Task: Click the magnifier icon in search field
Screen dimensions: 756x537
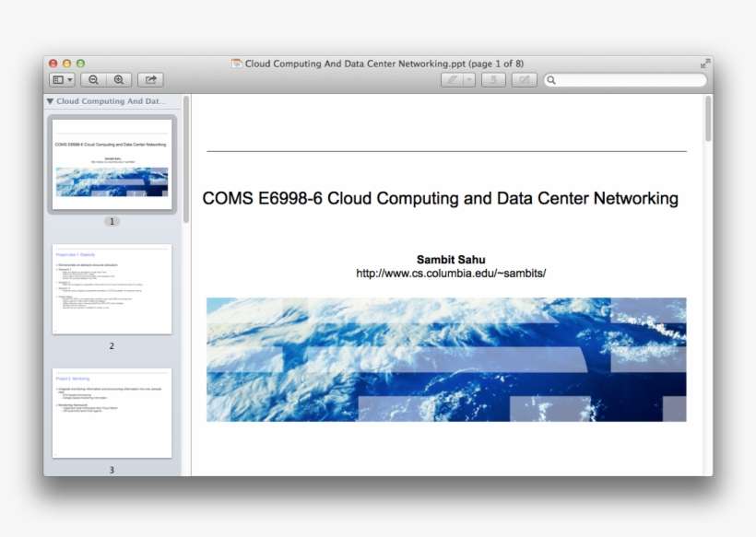Action: (x=550, y=79)
